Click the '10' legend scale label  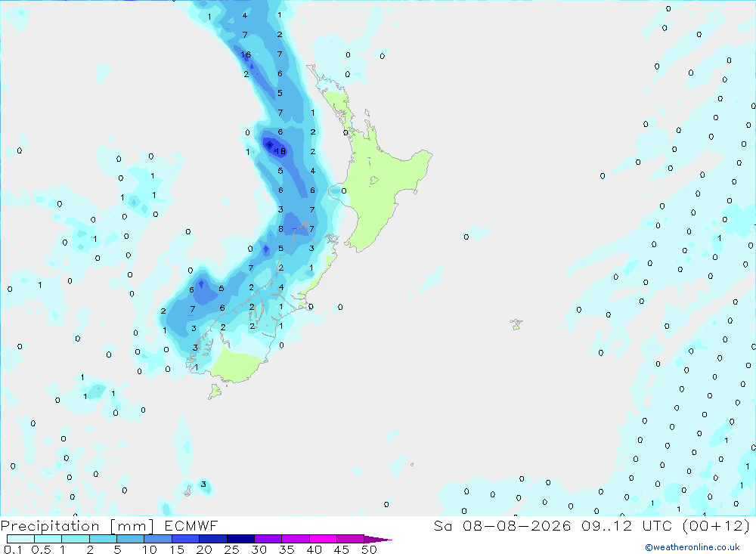150,549
